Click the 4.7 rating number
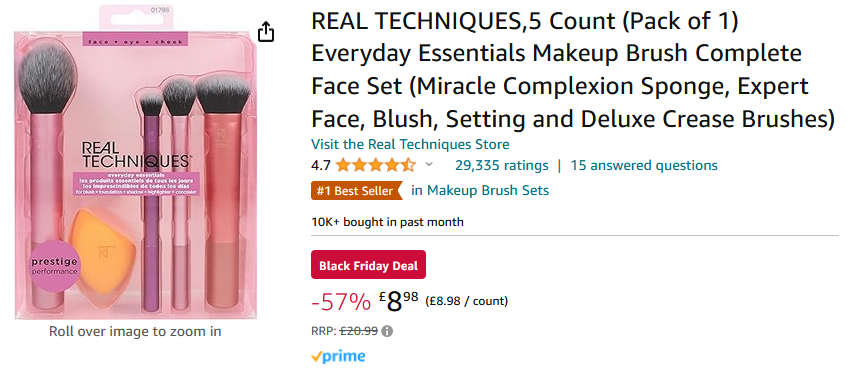The image size is (857, 372). coord(320,165)
